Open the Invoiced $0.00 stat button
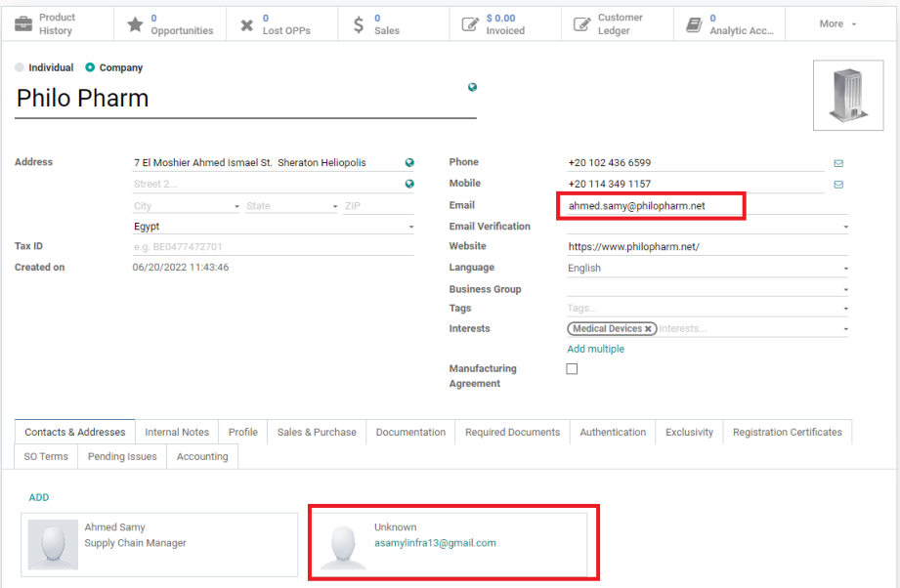The image size is (900, 588). (x=505, y=24)
